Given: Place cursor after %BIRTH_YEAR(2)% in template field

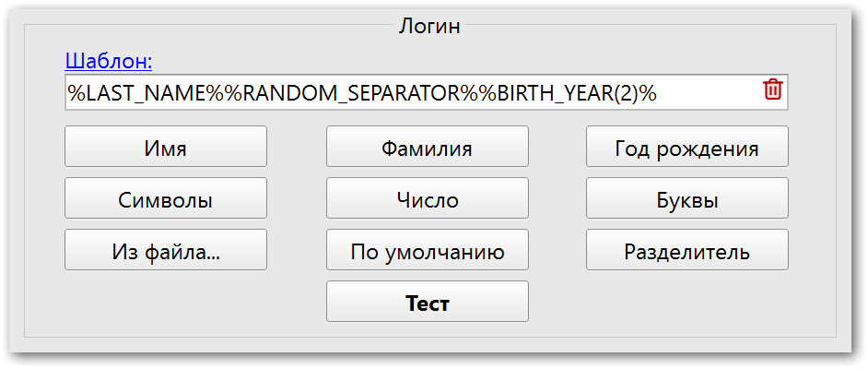Looking at the screenshot, I should pos(659,92).
